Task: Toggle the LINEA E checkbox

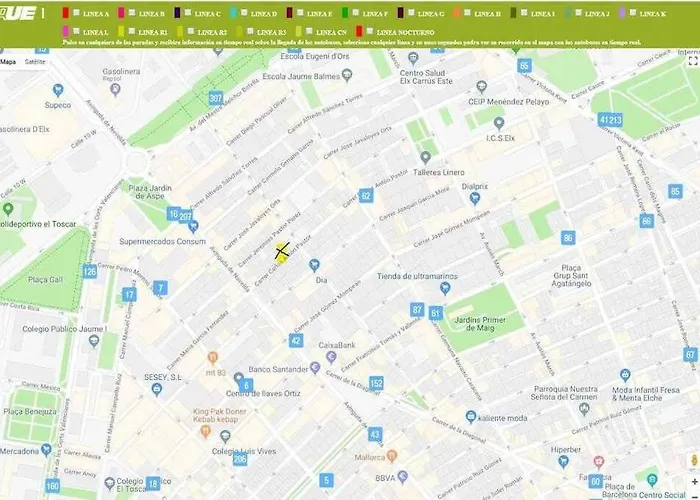Action: pos(300,13)
